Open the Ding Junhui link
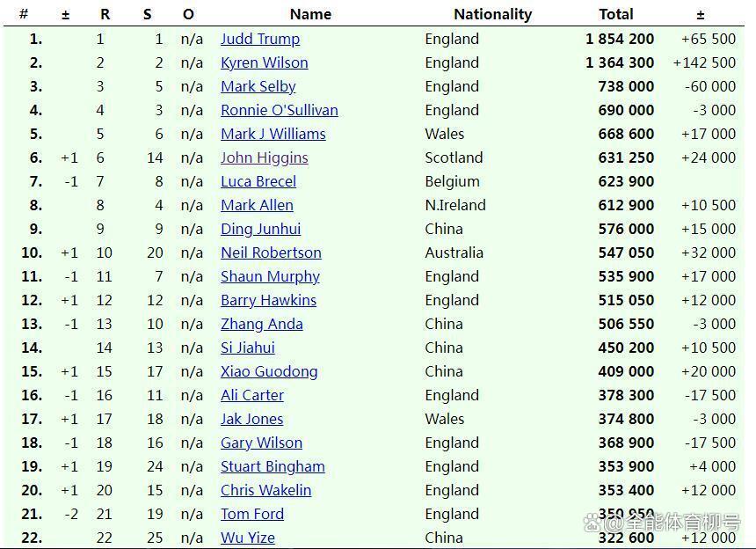Screen dimensions: 756x549 [x=260, y=229]
